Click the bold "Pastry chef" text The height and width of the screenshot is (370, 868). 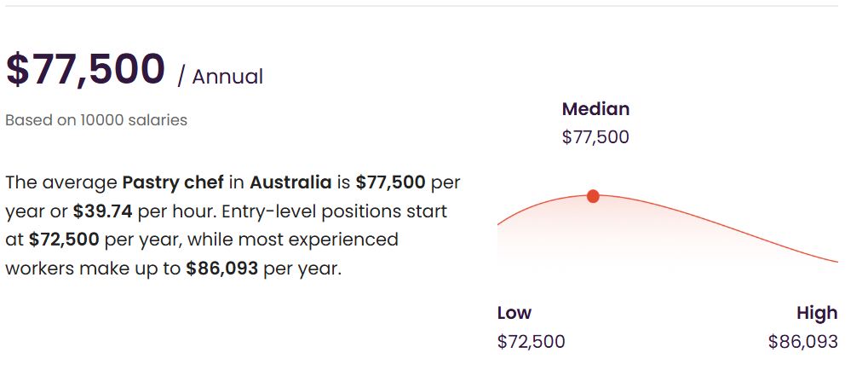[173, 182]
